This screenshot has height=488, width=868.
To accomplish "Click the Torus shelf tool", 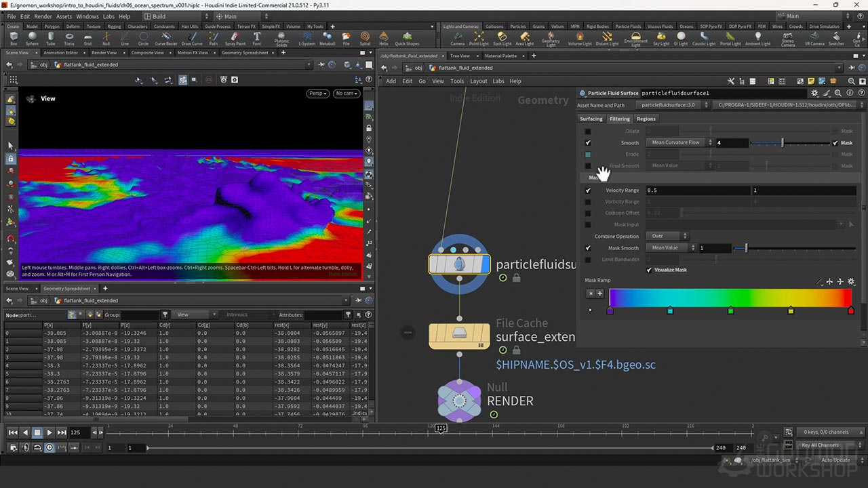I will coord(69,37).
